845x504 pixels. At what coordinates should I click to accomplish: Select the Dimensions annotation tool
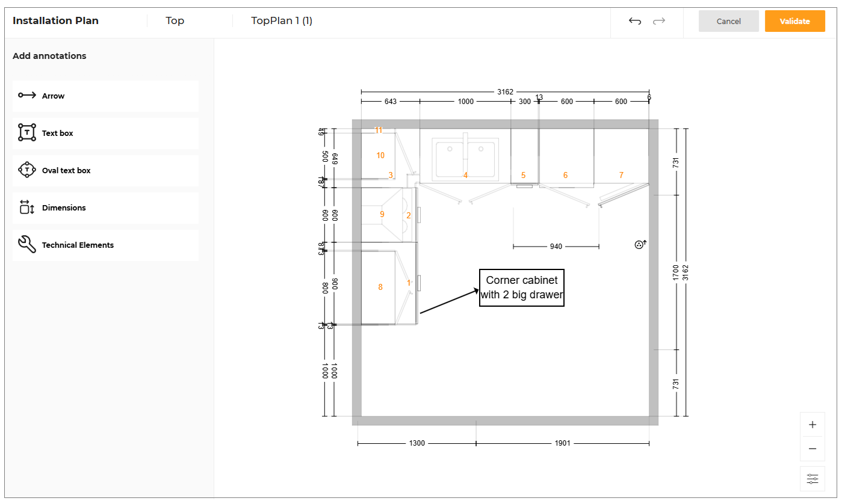point(105,208)
